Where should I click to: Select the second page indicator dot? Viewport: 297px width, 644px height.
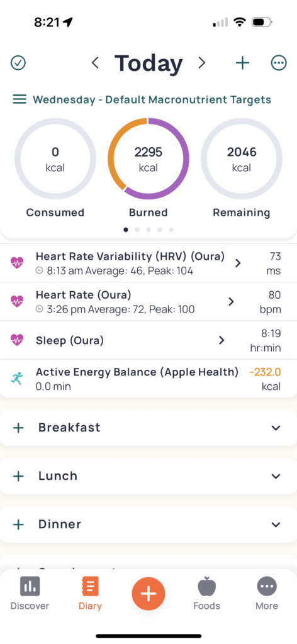tap(137, 230)
